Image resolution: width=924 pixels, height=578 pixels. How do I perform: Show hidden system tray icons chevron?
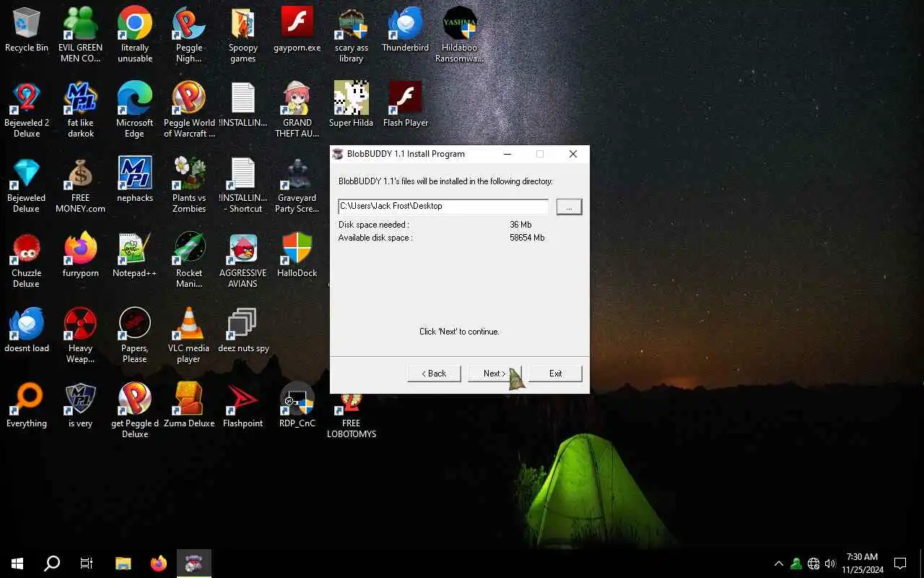(778, 564)
